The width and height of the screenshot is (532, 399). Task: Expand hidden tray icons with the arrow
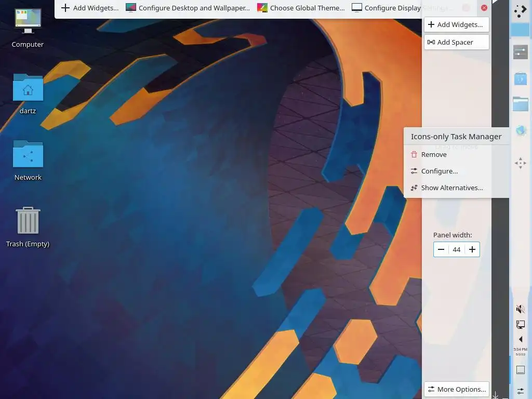(x=521, y=339)
